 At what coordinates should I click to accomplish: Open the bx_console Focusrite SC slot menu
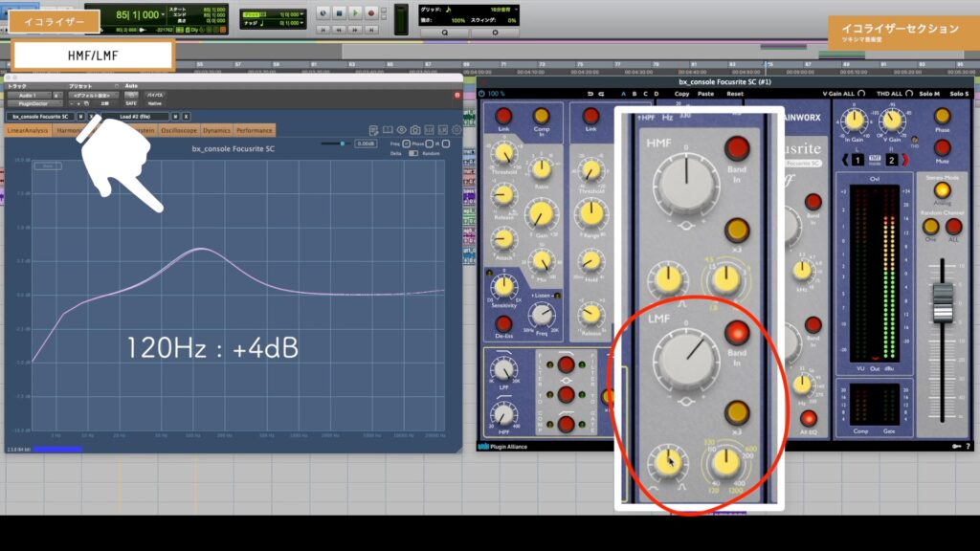pos(40,117)
